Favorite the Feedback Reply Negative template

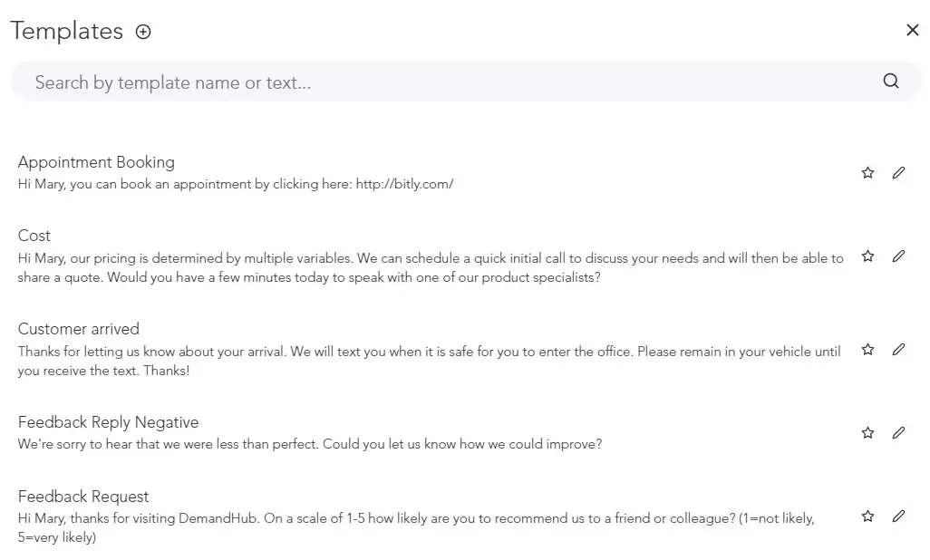pyautogui.click(x=867, y=432)
